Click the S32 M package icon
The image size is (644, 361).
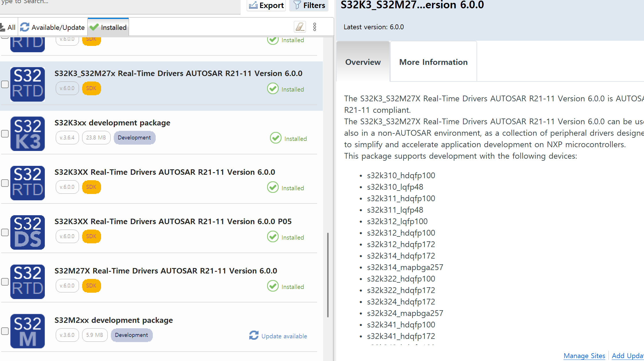tap(28, 331)
